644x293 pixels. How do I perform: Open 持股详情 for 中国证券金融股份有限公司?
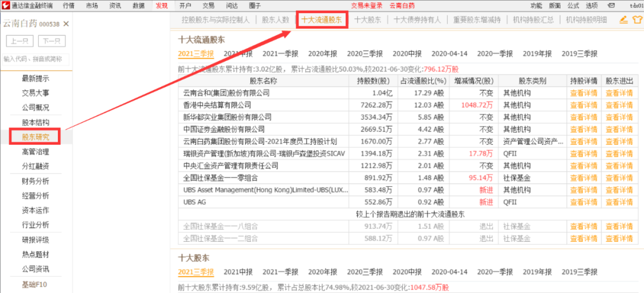coord(584,129)
